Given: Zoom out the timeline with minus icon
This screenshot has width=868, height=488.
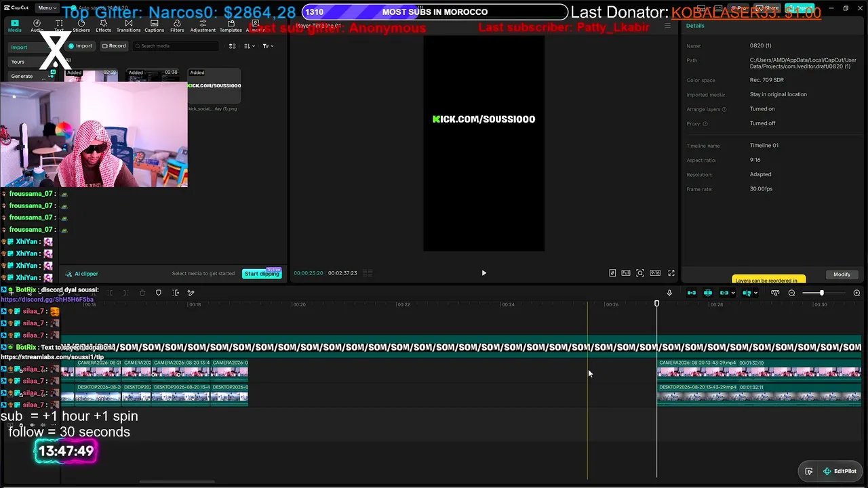Looking at the screenshot, I should click(791, 293).
